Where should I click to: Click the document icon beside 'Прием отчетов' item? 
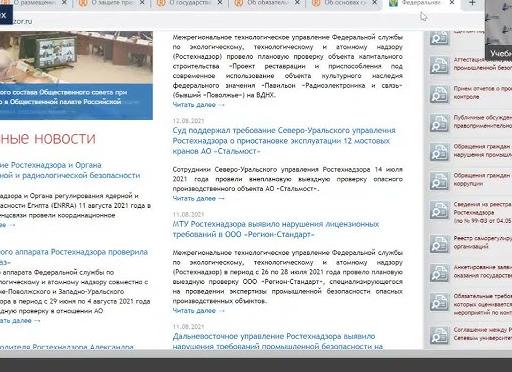coord(439,94)
